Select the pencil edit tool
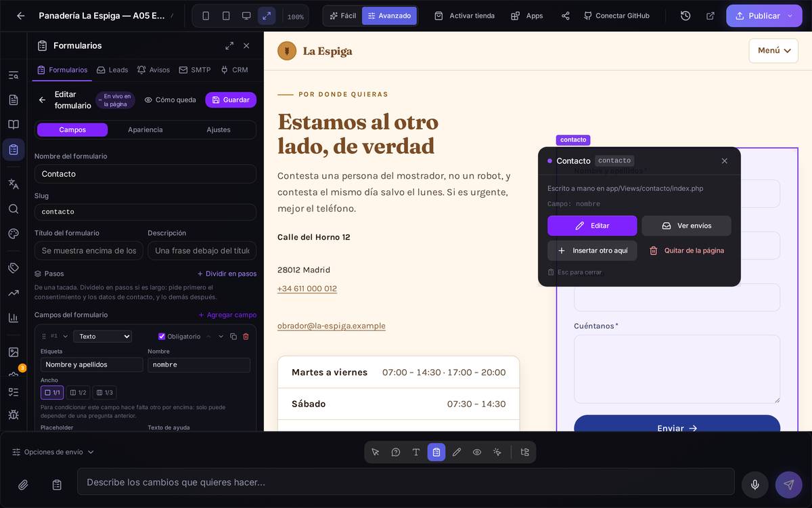 457,452
